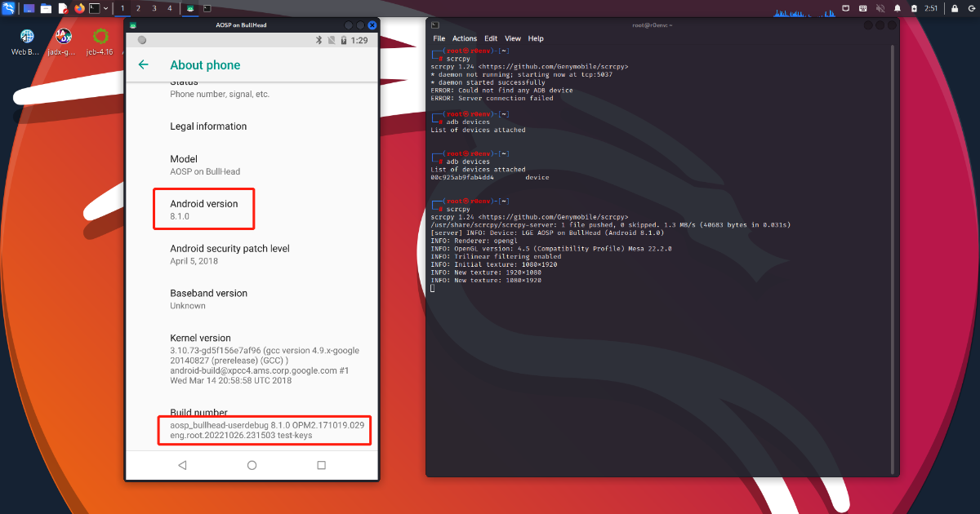This screenshot has width=980, height=514.
Task: Open the notifications bell icon
Action: (896, 8)
